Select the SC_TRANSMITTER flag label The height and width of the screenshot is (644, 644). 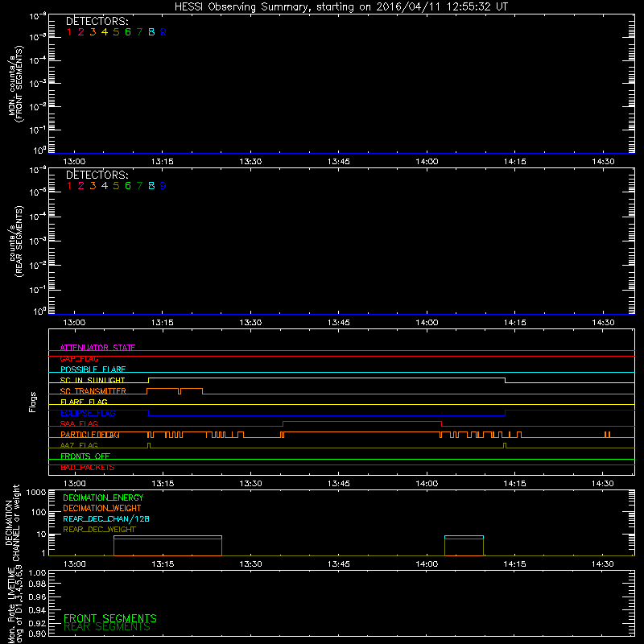[x=93, y=391]
